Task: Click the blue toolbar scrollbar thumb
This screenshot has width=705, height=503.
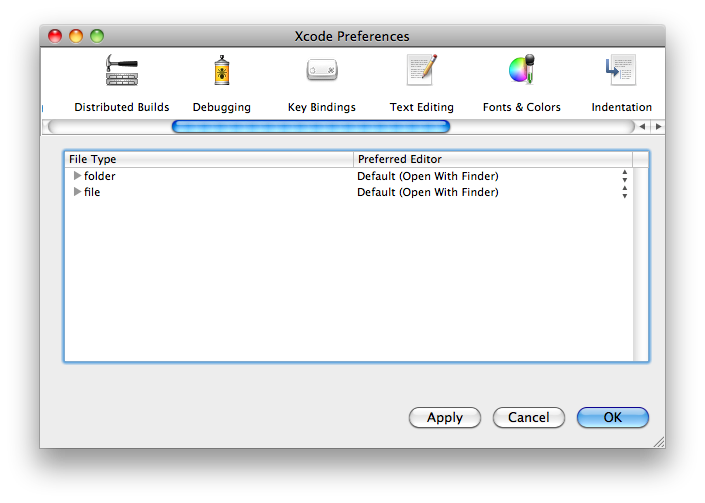Action: pyautogui.click(x=310, y=127)
